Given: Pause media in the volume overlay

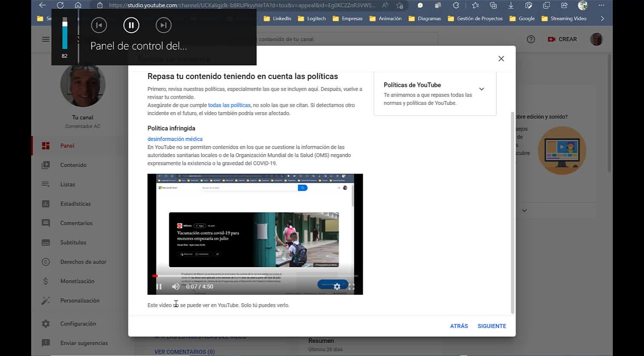Looking at the screenshot, I should click(131, 25).
